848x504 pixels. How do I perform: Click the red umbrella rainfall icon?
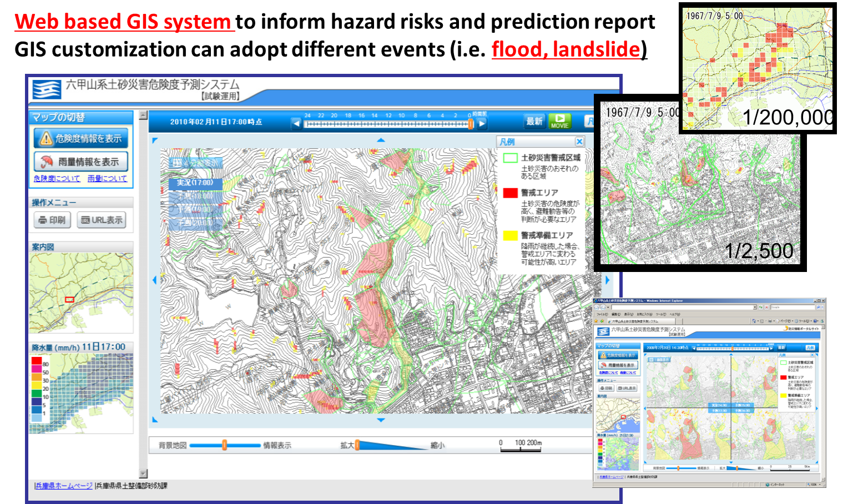click(46, 162)
